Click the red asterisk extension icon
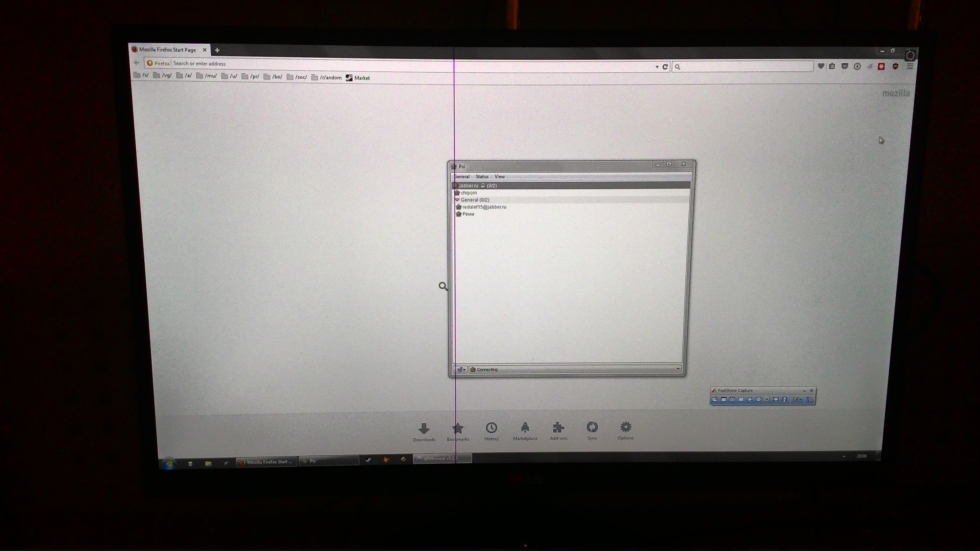 click(x=881, y=67)
